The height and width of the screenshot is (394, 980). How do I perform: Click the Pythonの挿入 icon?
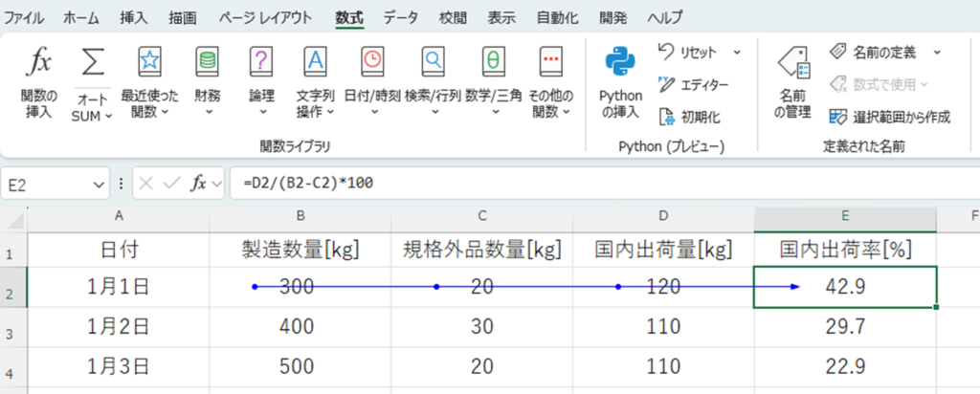pos(619,63)
